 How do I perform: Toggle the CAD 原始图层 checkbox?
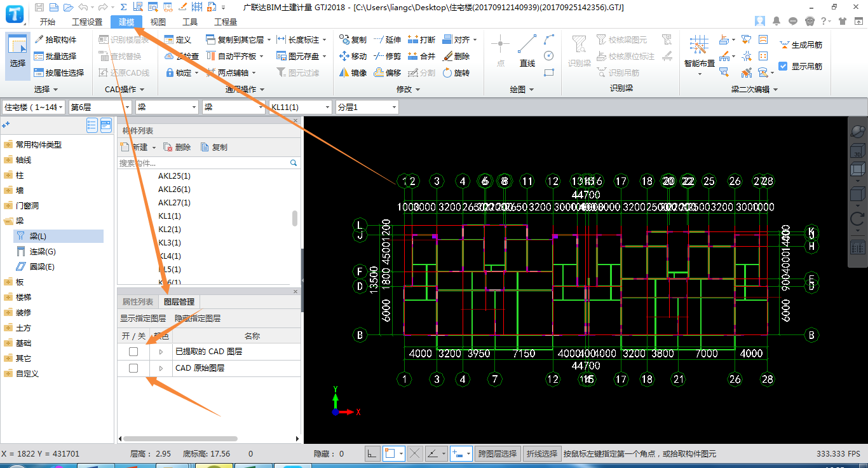tap(133, 368)
